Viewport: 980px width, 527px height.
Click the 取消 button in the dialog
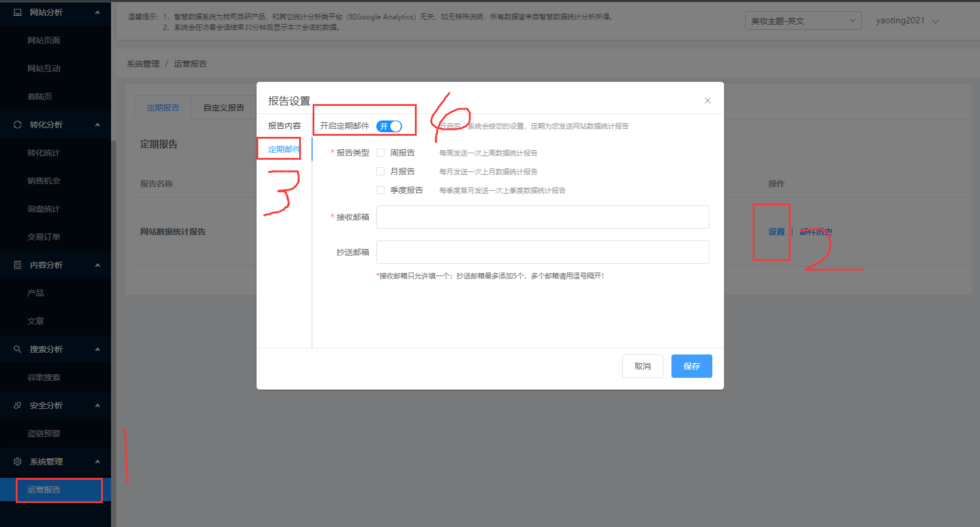tap(642, 366)
